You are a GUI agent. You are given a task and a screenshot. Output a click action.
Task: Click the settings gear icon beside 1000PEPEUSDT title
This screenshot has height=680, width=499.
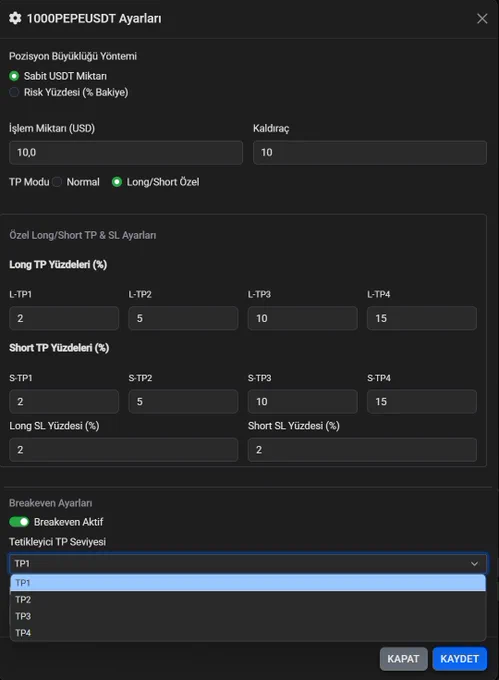15,18
